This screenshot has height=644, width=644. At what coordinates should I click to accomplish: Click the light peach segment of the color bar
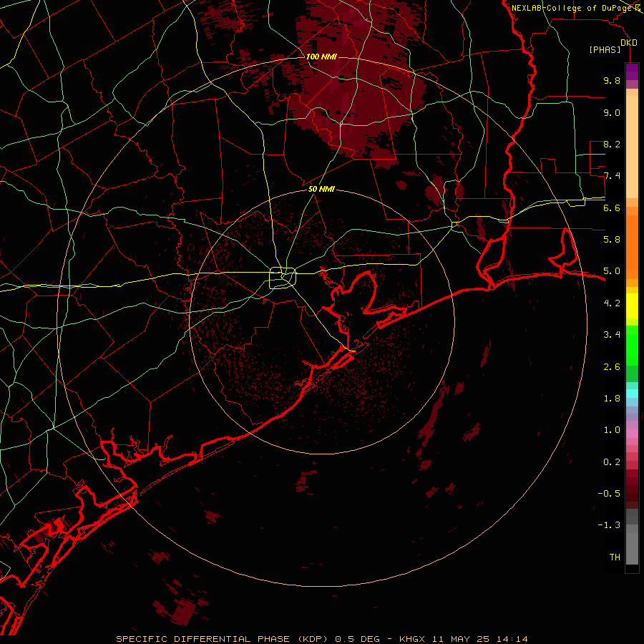click(x=632, y=147)
